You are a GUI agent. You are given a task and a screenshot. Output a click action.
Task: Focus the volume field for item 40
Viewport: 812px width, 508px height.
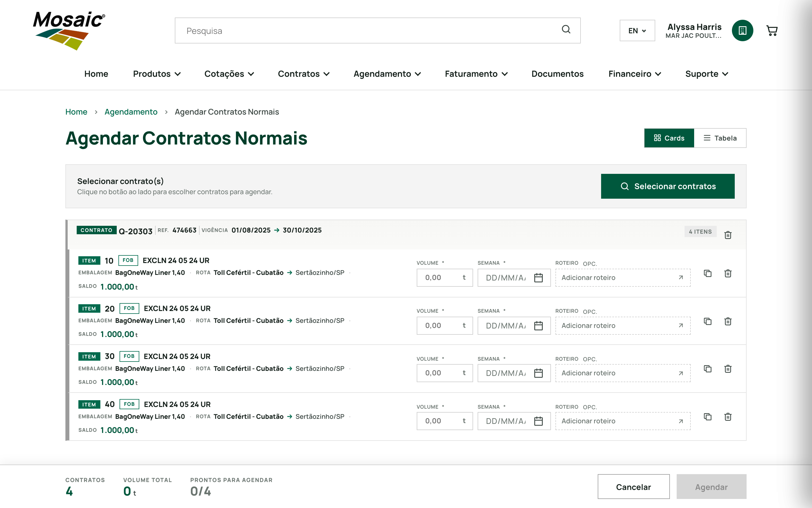pos(445,421)
